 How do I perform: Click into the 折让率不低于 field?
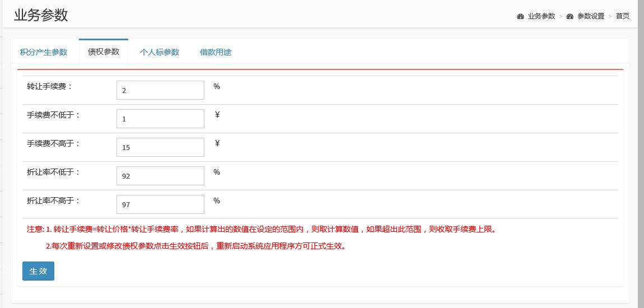tap(160, 176)
